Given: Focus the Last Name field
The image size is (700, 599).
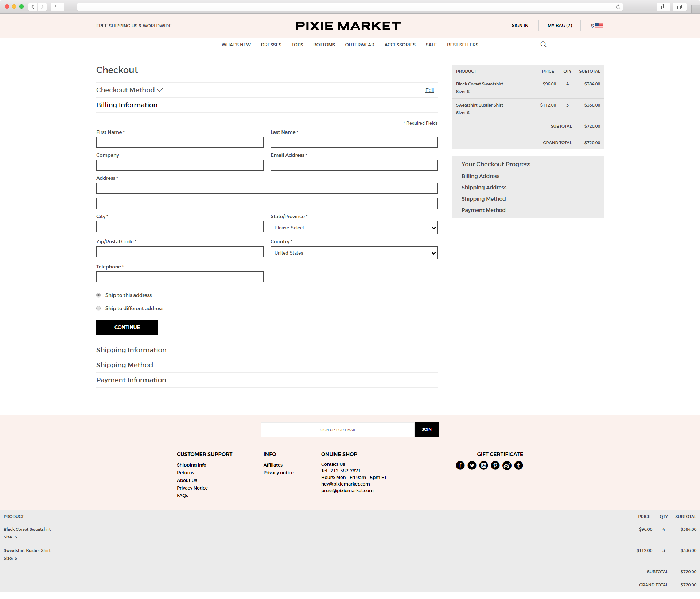Looking at the screenshot, I should 354,142.
